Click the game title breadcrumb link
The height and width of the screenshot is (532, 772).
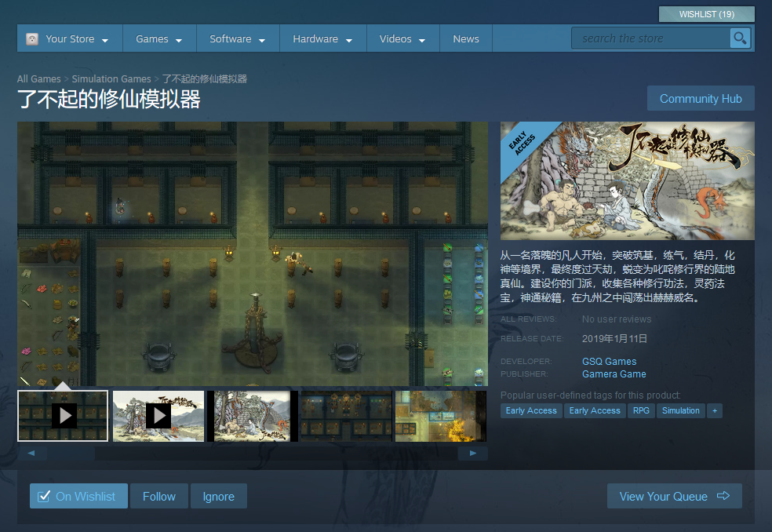(x=204, y=78)
